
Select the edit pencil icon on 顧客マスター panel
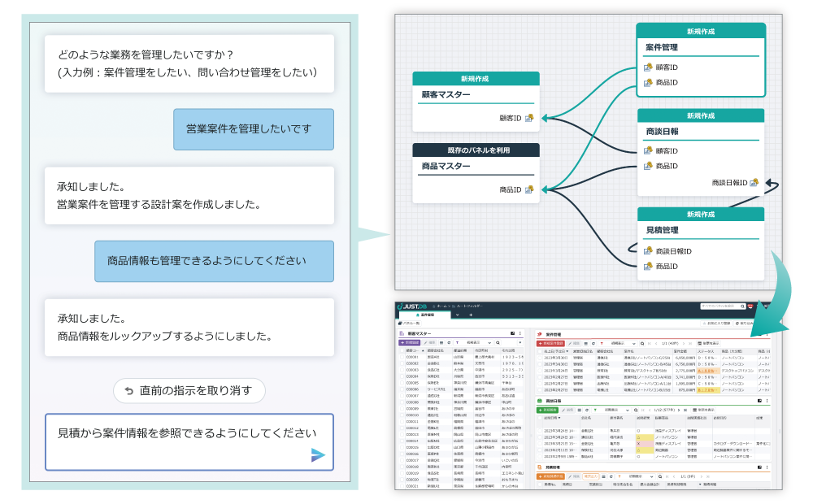pos(424,342)
